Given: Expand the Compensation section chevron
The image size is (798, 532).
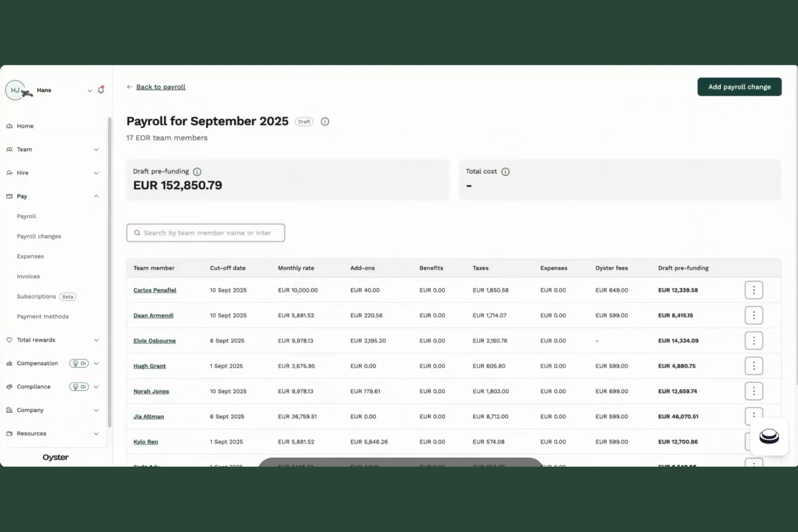Looking at the screenshot, I should (96, 363).
